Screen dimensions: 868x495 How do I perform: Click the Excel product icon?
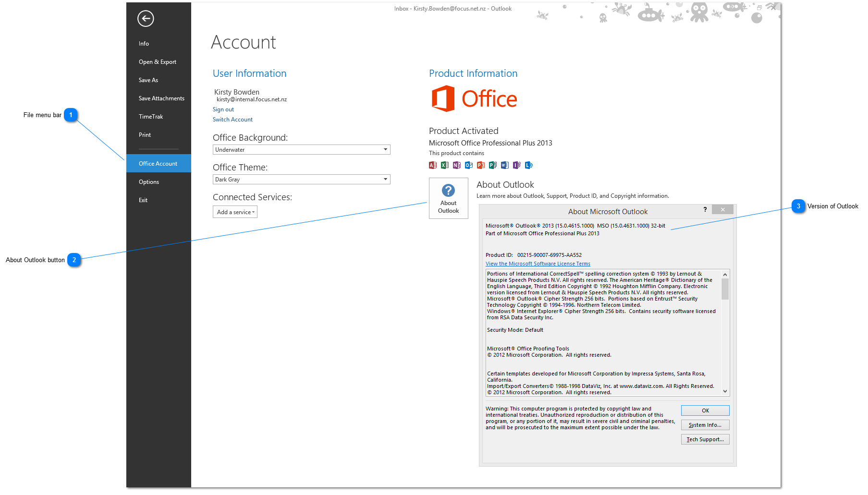pyautogui.click(x=445, y=165)
